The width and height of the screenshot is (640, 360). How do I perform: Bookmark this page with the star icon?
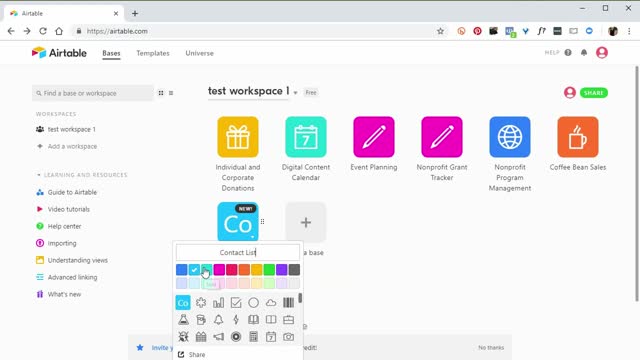(x=440, y=31)
